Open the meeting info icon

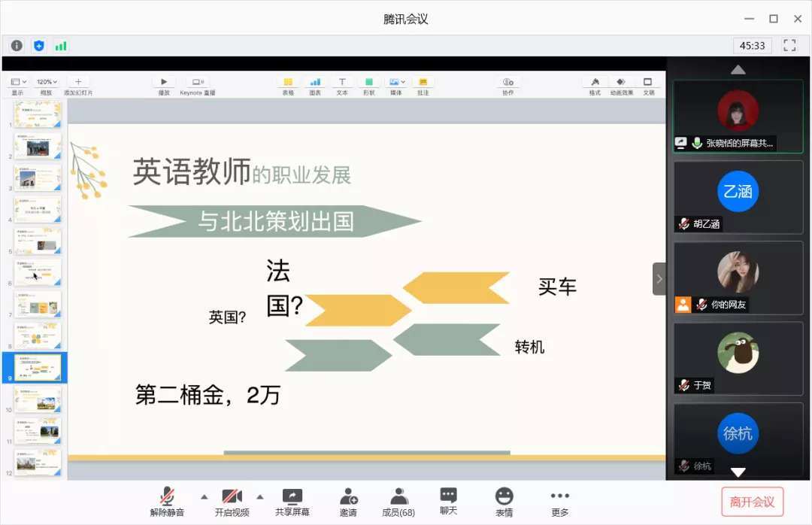point(17,46)
